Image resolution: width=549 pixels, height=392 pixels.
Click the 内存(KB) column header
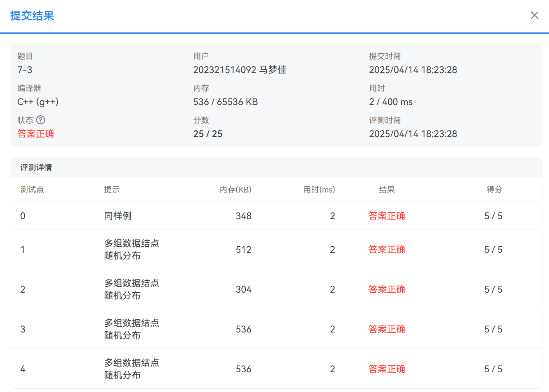pos(235,190)
